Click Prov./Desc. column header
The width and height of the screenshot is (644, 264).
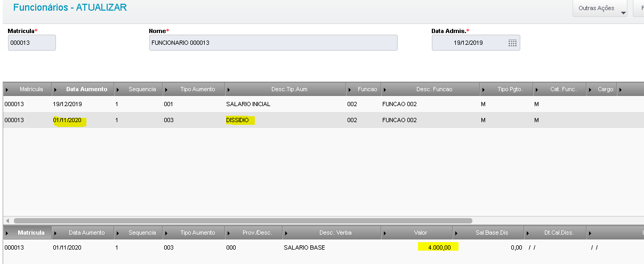253,233
